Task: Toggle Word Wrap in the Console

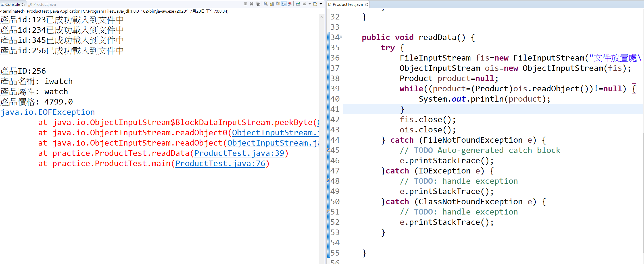Action: tap(278, 4)
